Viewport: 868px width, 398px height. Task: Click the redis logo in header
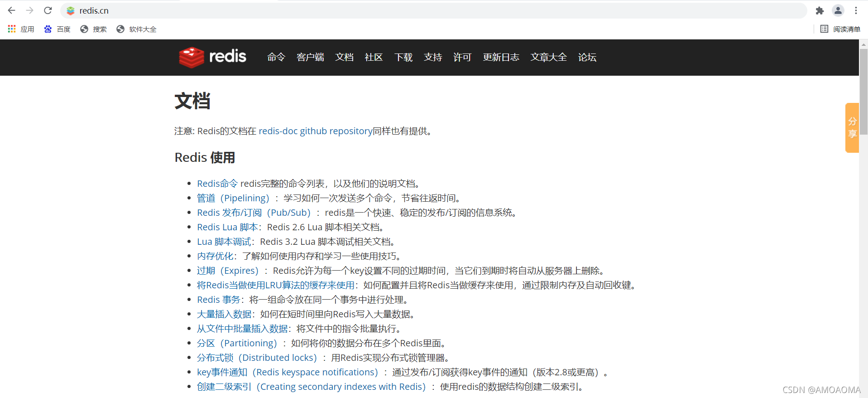pos(212,57)
